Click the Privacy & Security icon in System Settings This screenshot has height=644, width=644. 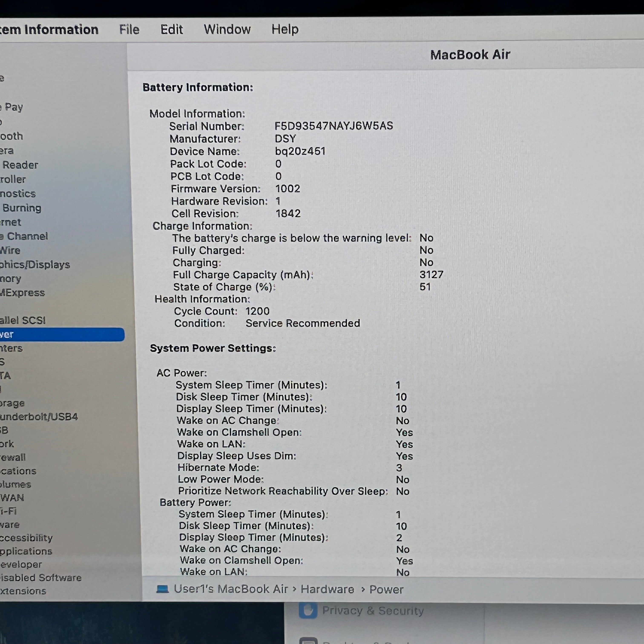(308, 610)
